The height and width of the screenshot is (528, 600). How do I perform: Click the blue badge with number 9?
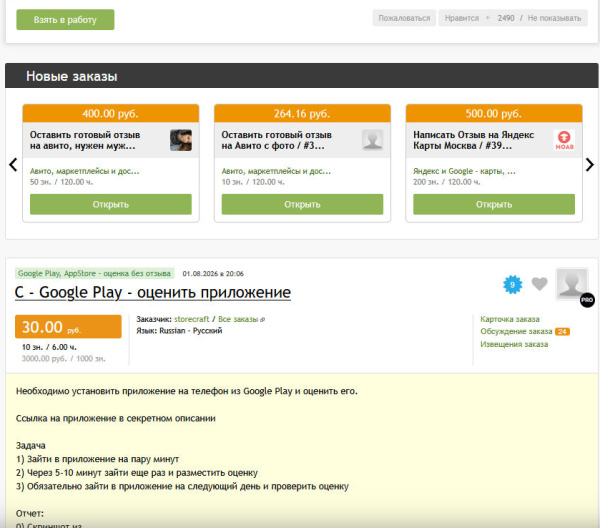[x=512, y=284]
